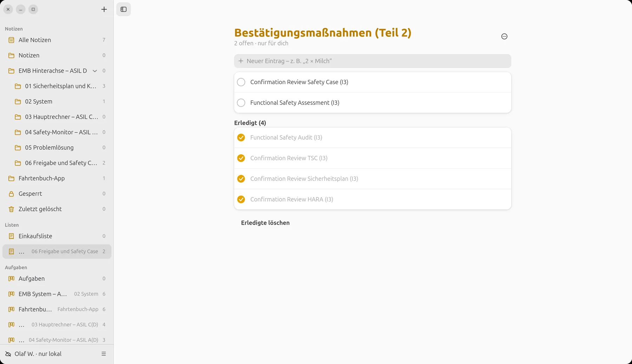Click the Erledigt (4) section heading
The height and width of the screenshot is (364, 632).
250,123
